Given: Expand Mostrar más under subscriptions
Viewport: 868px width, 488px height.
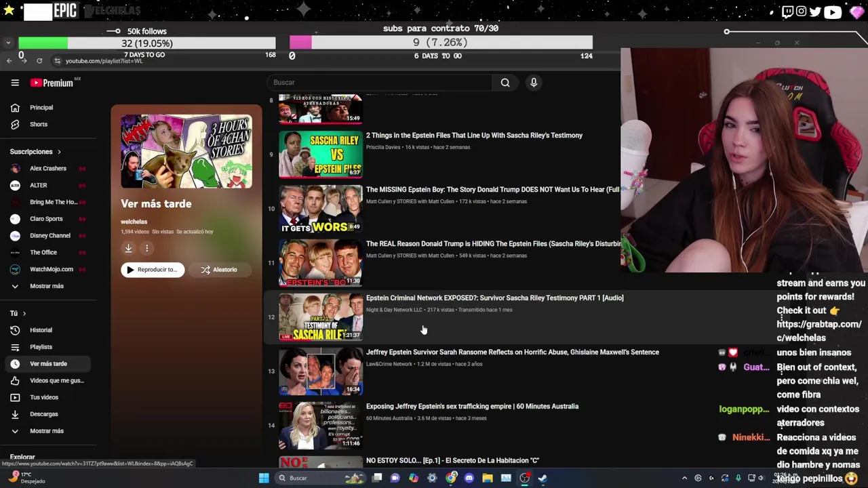Looking at the screenshot, I should pos(46,286).
